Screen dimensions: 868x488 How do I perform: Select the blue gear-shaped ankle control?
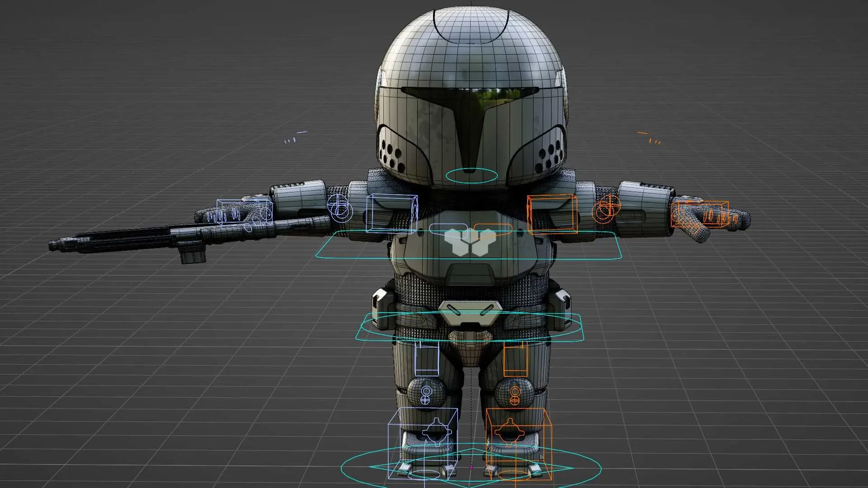point(436,432)
